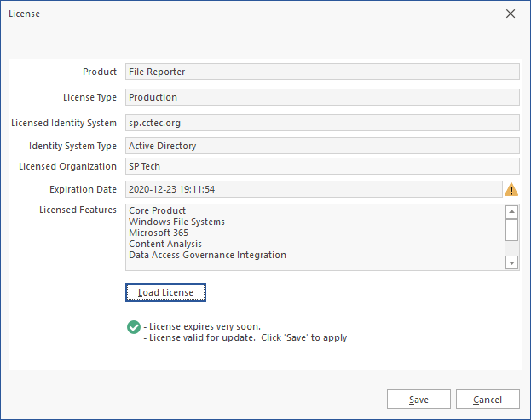Click the Save button
Viewport: 531px width, 420px height.
tap(418, 400)
